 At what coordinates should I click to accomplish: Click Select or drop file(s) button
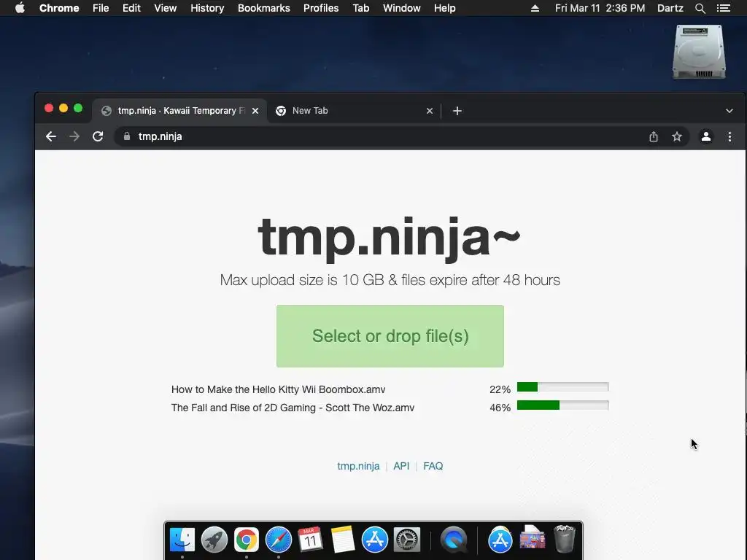390,336
